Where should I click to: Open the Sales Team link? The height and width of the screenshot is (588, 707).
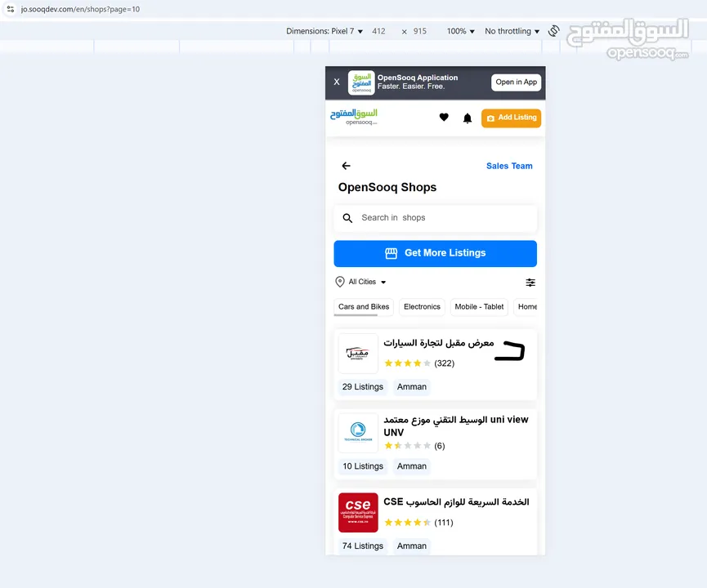pyautogui.click(x=509, y=166)
